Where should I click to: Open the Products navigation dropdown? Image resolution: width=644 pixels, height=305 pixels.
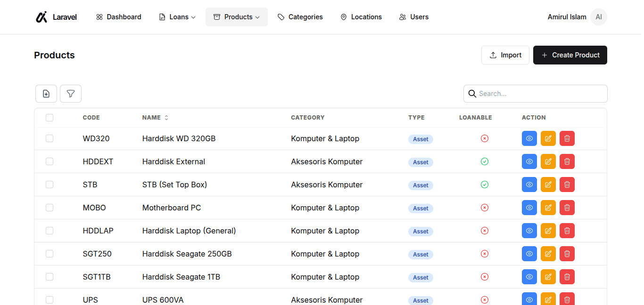click(x=237, y=17)
